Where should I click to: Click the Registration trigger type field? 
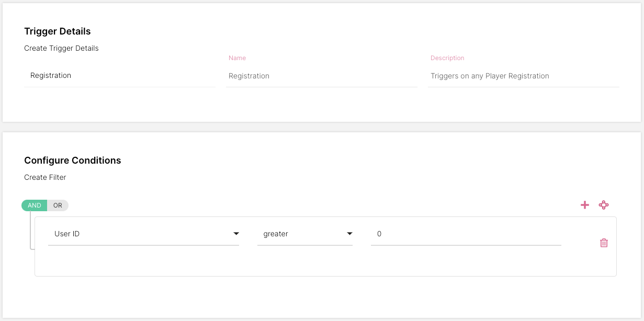tap(119, 76)
